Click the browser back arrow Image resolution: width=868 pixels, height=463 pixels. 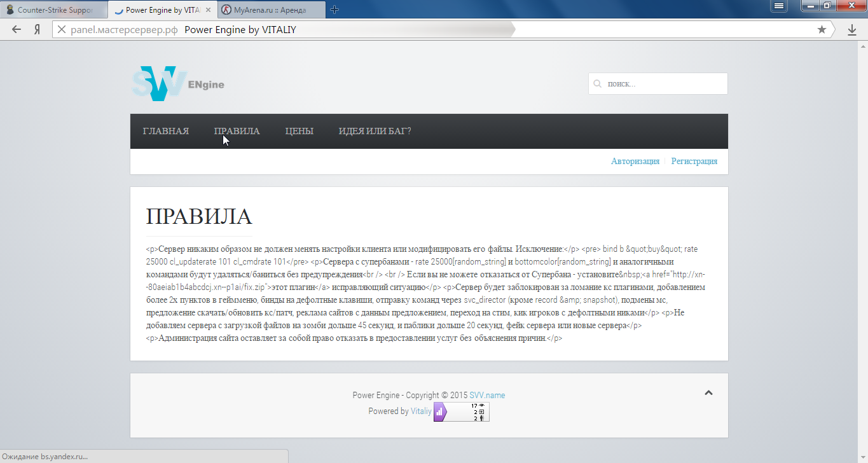(x=17, y=29)
